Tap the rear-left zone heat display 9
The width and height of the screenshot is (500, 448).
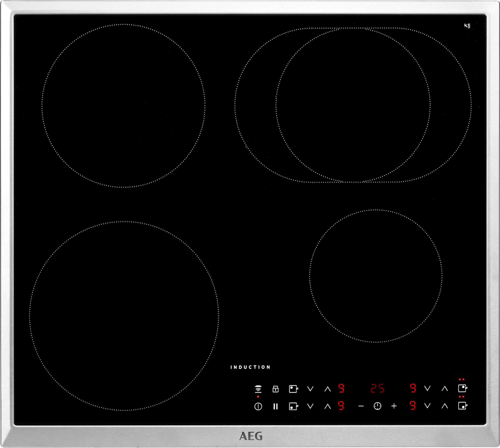pyautogui.click(x=341, y=388)
